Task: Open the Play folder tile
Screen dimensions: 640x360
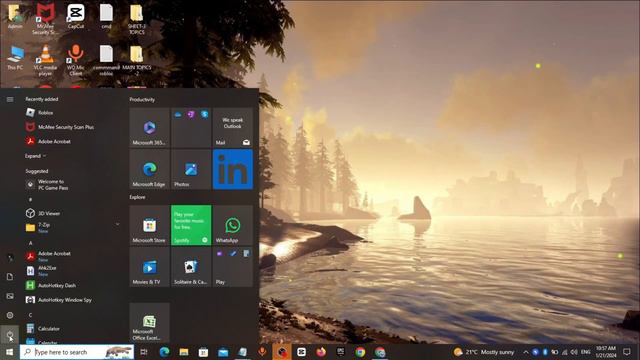Action: pos(233,267)
